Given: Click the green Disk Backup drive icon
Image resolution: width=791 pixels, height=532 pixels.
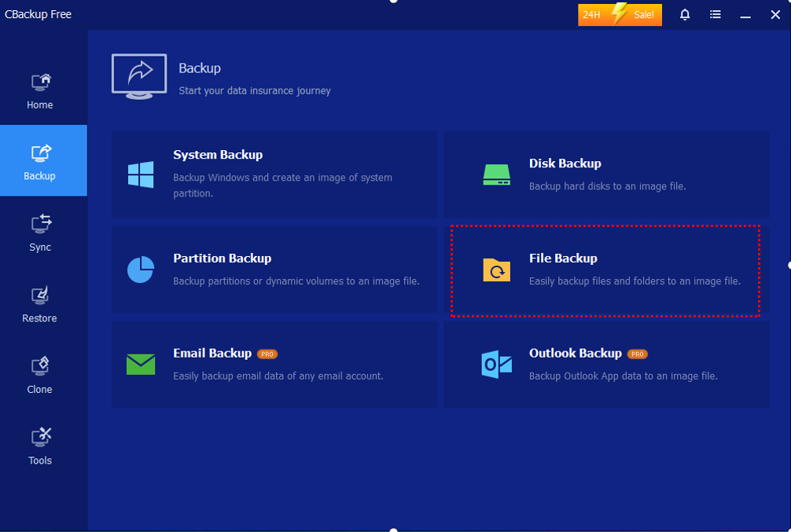Looking at the screenshot, I should (x=496, y=174).
